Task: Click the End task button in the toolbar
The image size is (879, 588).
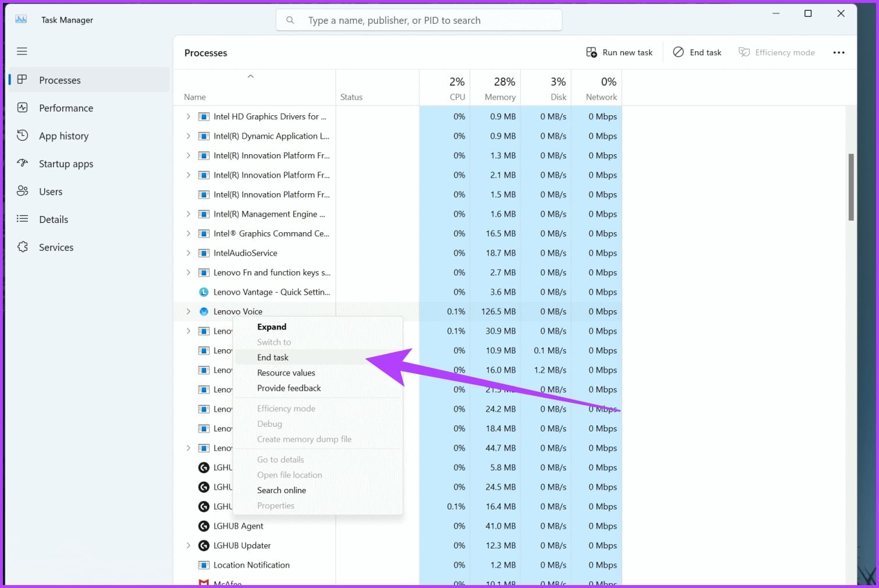Action: point(697,52)
